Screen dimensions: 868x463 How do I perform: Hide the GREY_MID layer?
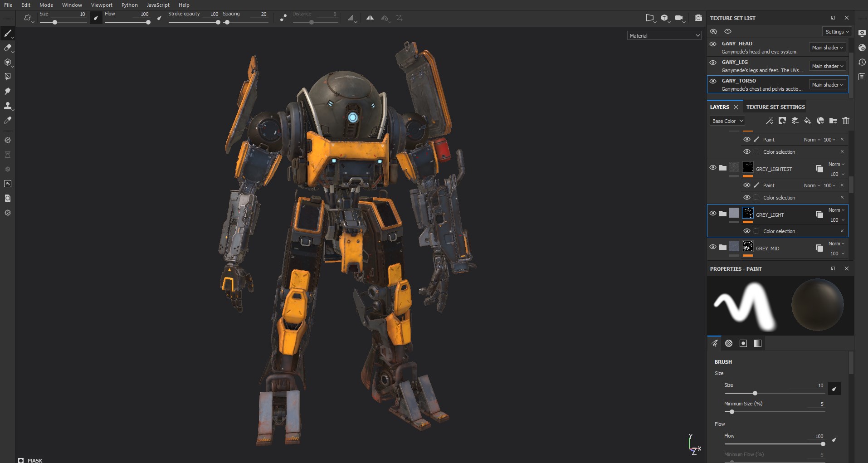coord(713,247)
